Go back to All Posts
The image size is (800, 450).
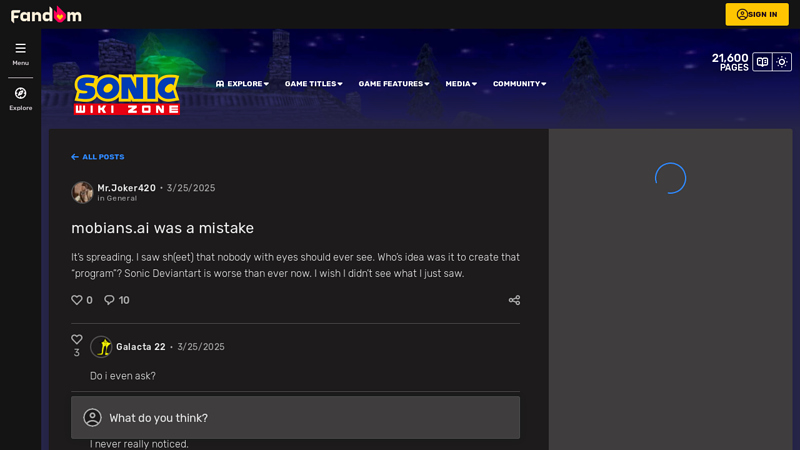click(x=97, y=157)
